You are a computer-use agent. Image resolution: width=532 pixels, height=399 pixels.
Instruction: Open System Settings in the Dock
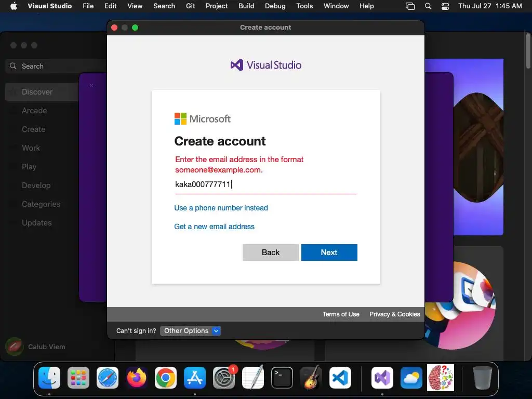[224, 378]
